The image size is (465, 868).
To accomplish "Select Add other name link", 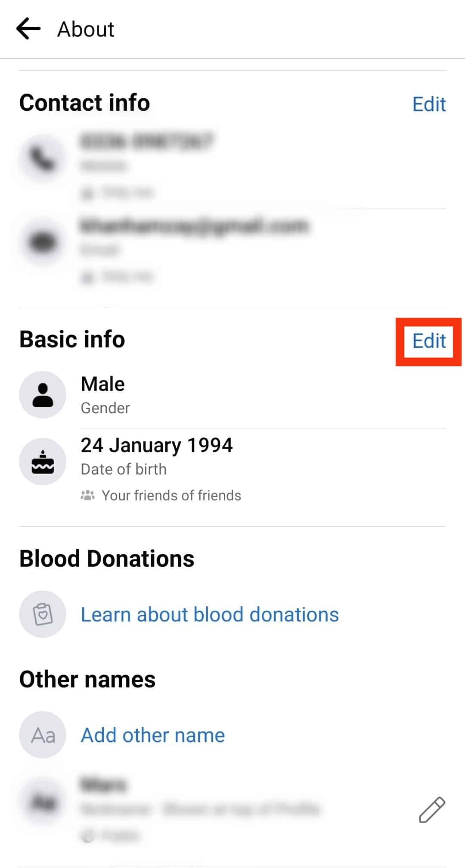I will (x=153, y=735).
